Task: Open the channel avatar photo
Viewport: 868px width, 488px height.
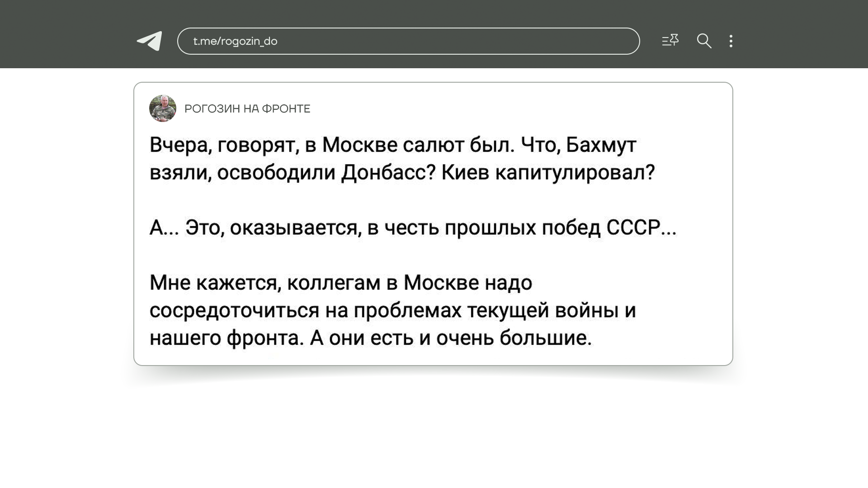Action: (x=163, y=108)
